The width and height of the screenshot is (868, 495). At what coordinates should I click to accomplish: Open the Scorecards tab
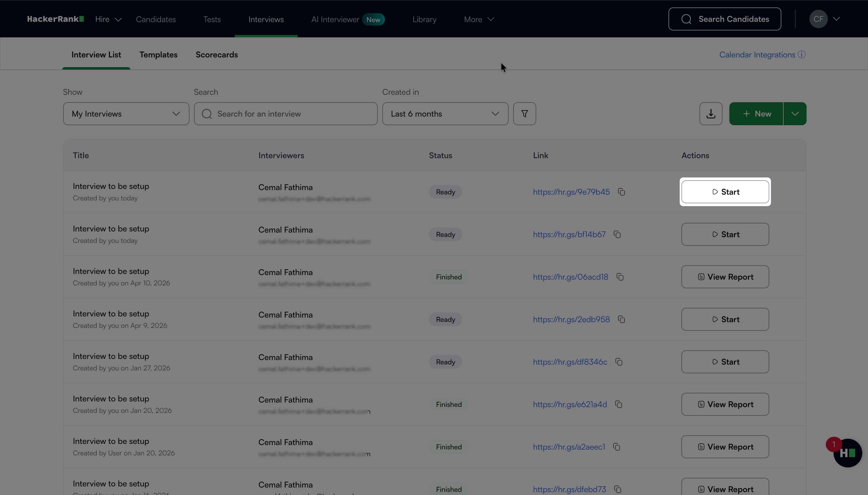pyautogui.click(x=216, y=55)
